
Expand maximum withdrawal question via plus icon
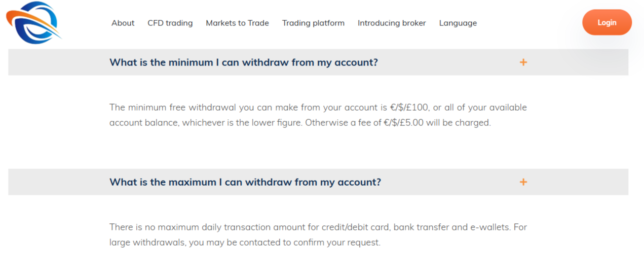pos(523,182)
